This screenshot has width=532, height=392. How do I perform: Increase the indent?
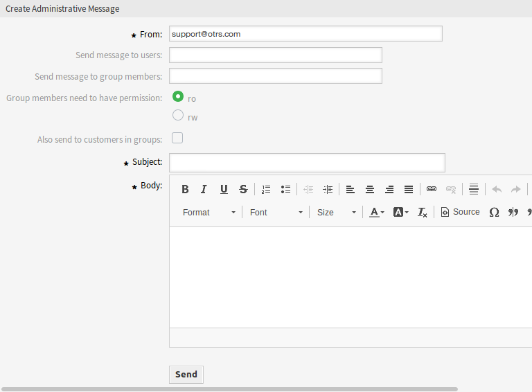(x=328, y=189)
